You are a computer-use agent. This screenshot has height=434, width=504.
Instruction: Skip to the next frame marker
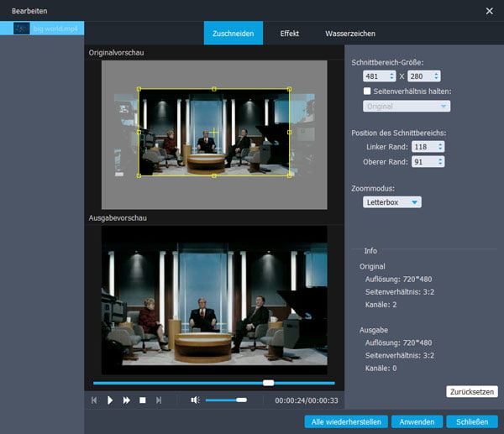pyautogui.click(x=159, y=400)
